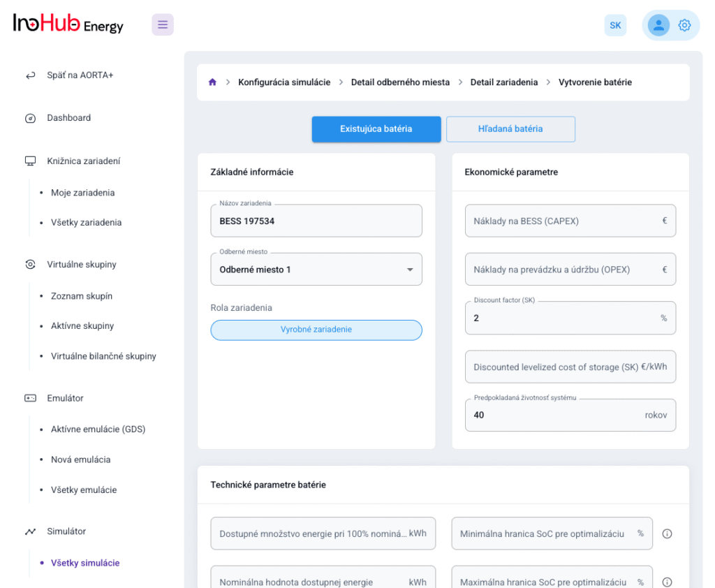
Task: Open the Odberné miesto dropdown
Action: 316,270
